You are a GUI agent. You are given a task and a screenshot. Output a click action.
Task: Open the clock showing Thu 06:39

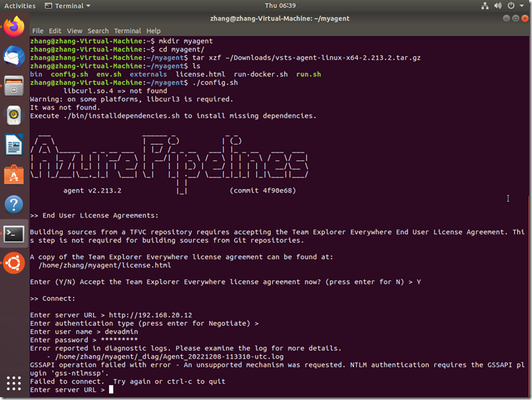coord(281,6)
